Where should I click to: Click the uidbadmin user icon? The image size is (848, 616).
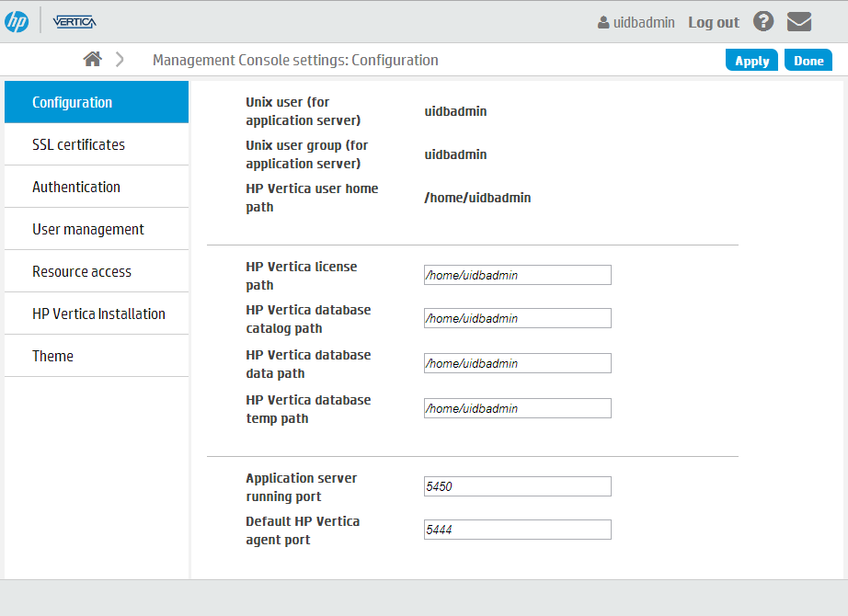(603, 23)
